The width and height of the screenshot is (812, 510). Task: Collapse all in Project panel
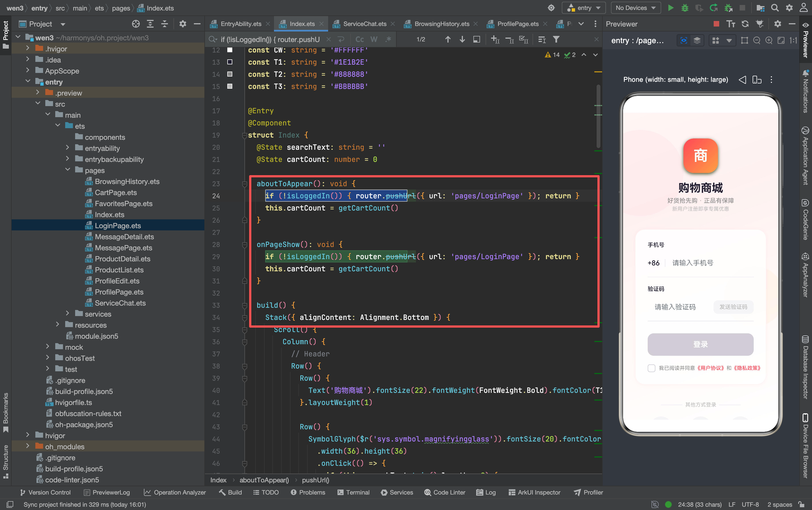pyautogui.click(x=165, y=23)
